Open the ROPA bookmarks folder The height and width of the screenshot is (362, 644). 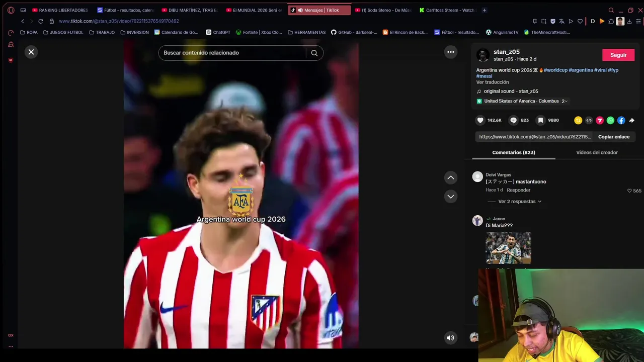(29, 32)
